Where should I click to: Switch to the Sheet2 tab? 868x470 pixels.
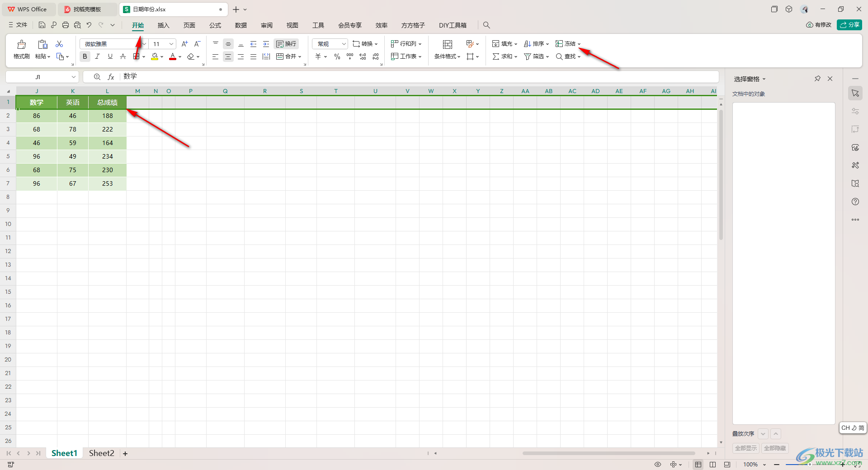[102, 453]
